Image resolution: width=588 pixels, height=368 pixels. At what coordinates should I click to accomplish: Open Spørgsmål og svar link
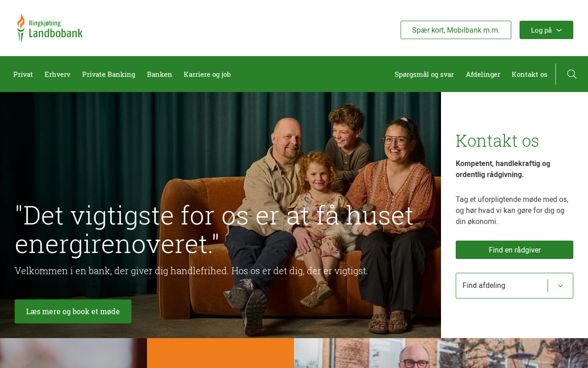[424, 74]
